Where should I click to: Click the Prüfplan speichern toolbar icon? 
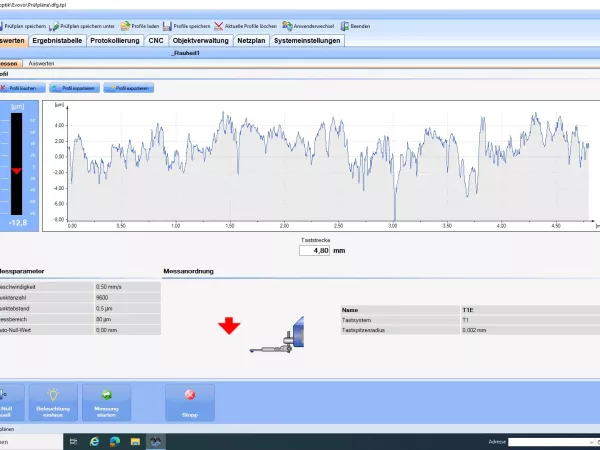pos(6,26)
